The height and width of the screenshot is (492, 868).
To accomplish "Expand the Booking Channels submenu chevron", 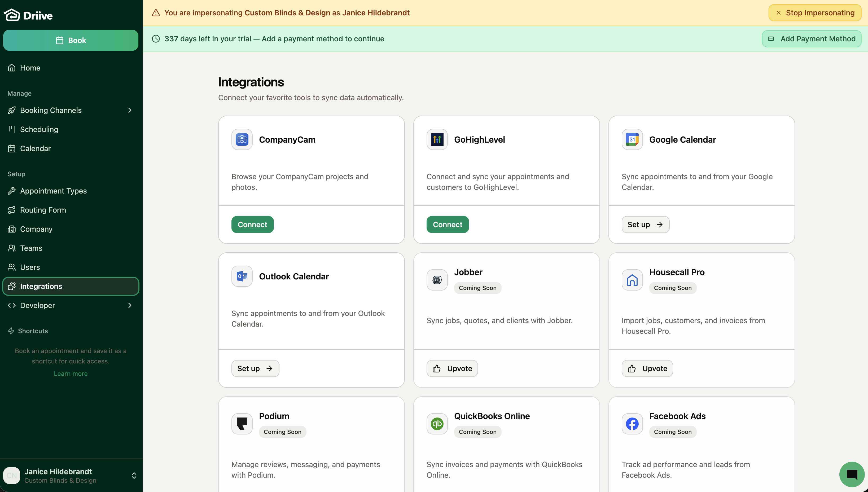I will click(x=130, y=110).
